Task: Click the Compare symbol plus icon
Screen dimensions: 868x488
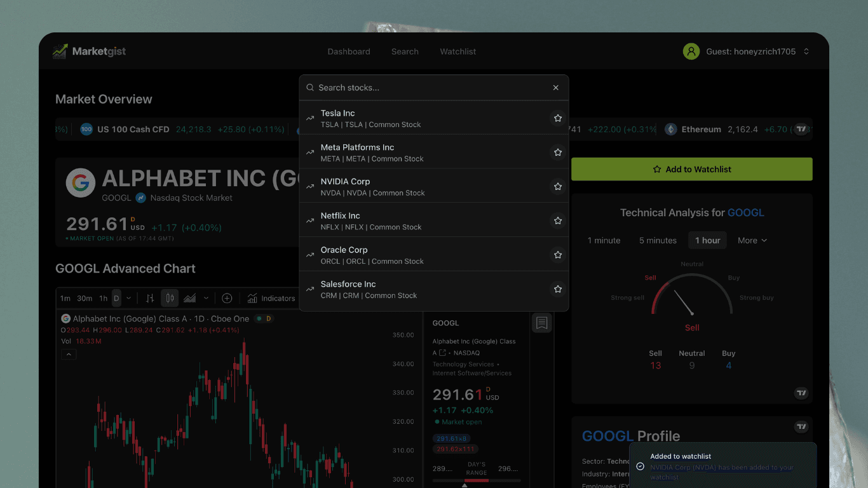Action: tap(227, 298)
